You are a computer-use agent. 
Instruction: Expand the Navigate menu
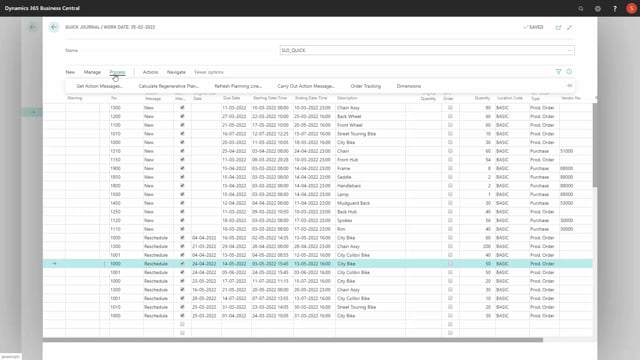tap(176, 72)
